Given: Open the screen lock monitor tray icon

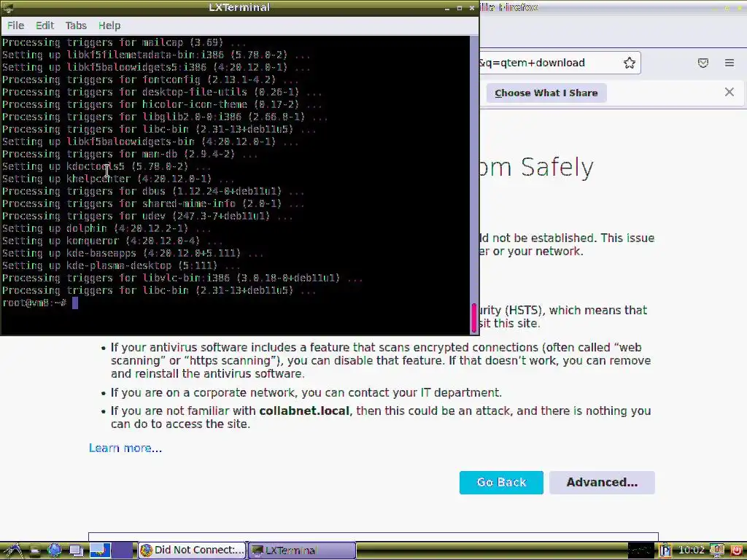Looking at the screenshot, I should 717,551.
